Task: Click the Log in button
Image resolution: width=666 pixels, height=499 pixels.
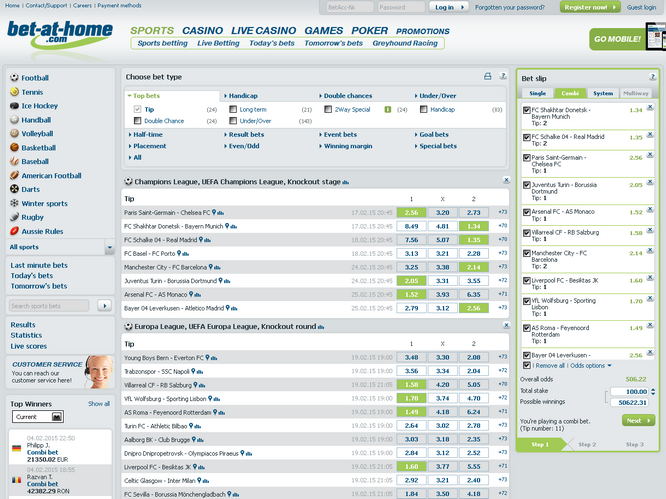Action: coord(449,7)
